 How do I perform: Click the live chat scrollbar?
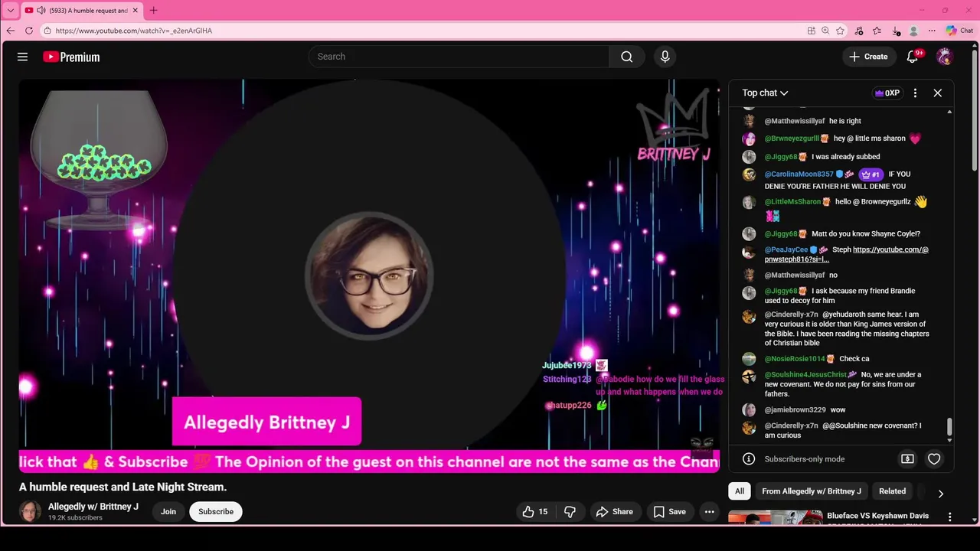pos(950,427)
